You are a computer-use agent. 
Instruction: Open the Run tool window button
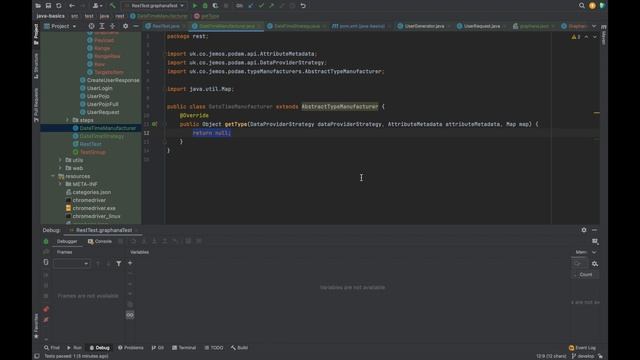point(74,348)
